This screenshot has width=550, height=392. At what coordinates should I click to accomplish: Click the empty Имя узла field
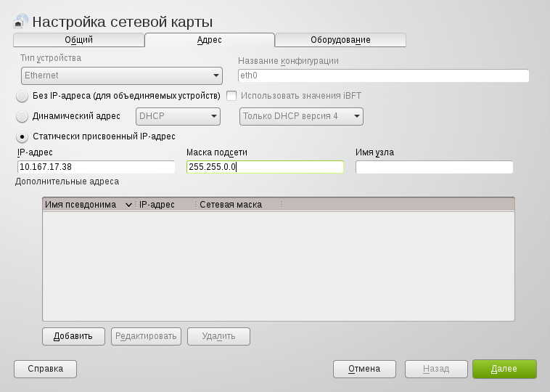[434, 167]
